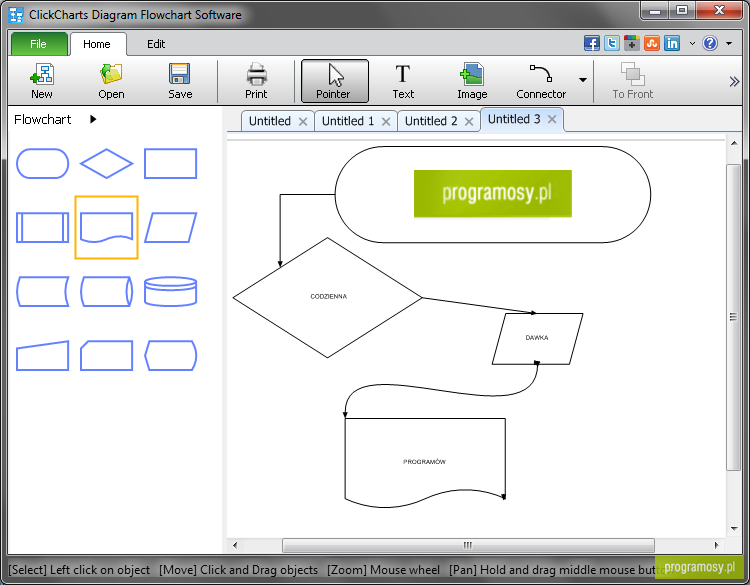The image size is (750, 585).
Task: Select the Direct Access Storage shape
Action: coord(106,291)
